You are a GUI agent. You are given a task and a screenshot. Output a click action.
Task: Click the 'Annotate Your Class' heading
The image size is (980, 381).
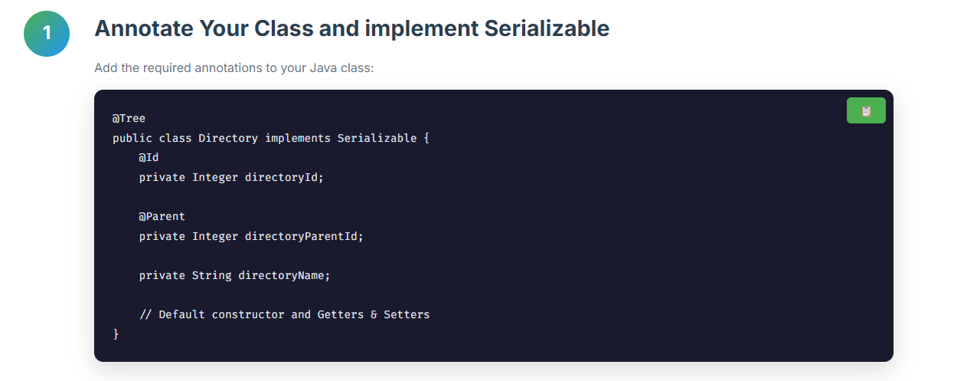tap(351, 29)
